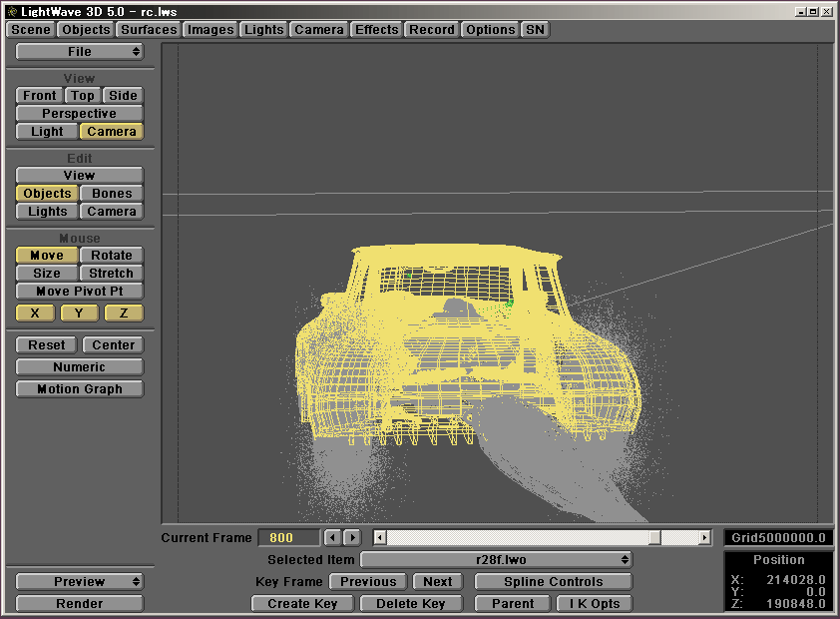Toggle the Z axis constraint
The width and height of the screenshot is (840, 619).
[124, 313]
